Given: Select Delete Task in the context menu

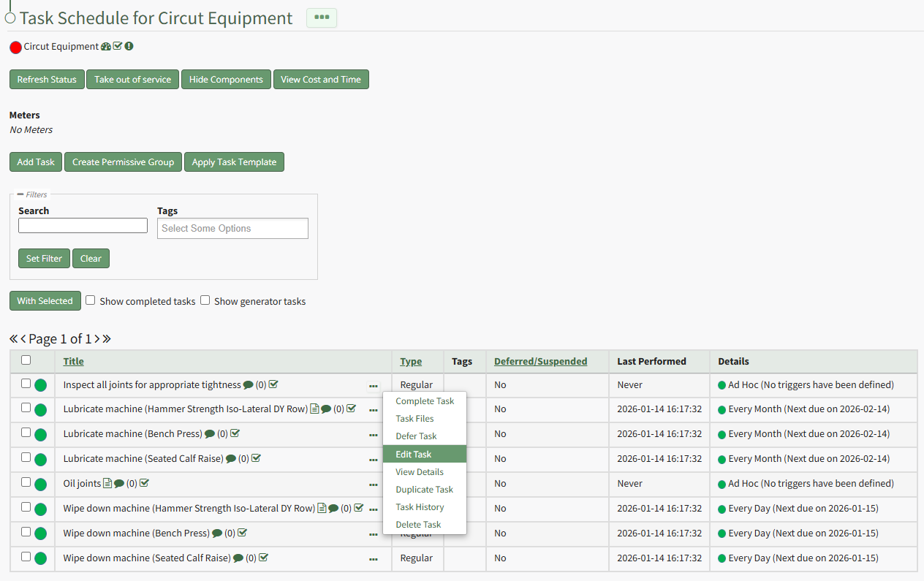Looking at the screenshot, I should coord(418,525).
